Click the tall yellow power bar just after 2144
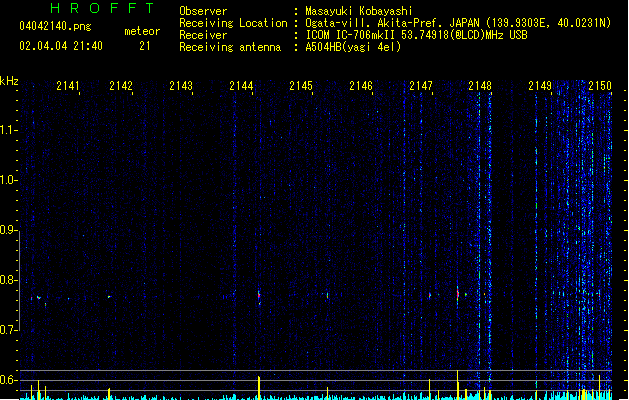629x400 pixels. [259, 388]
